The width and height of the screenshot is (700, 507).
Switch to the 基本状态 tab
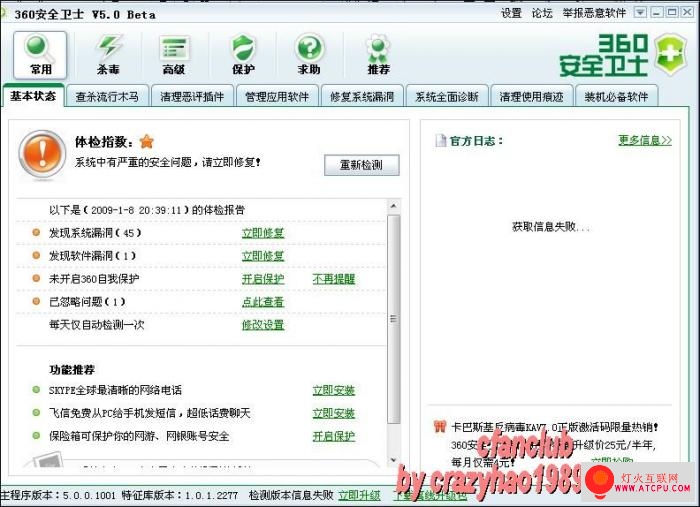(x=33, y=96)
